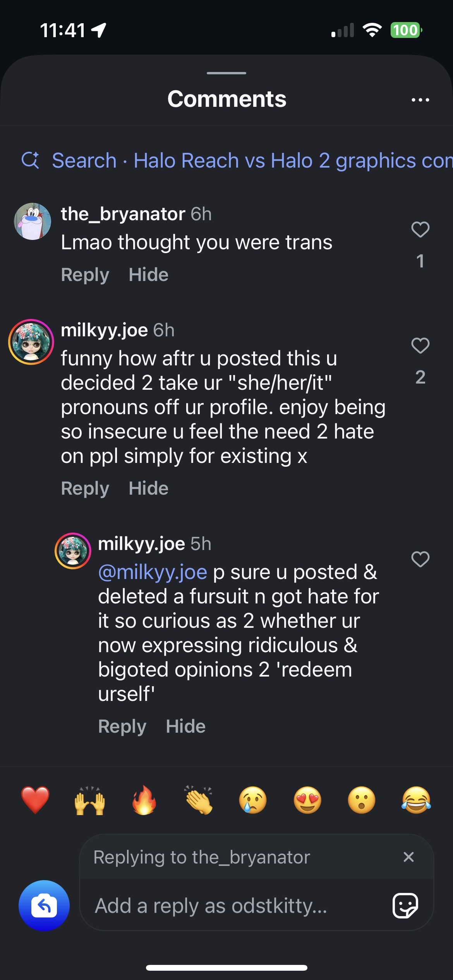Open the_bryanator's profile picture
This screenshot has height=980, width=453.
coord(33,221)
